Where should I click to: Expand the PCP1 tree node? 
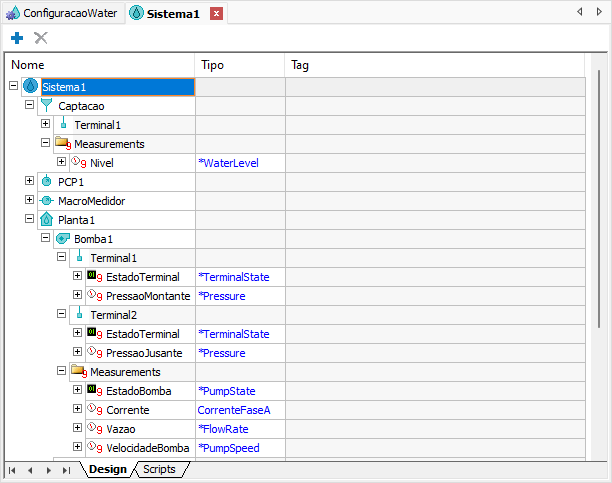(x=29, y=181)
